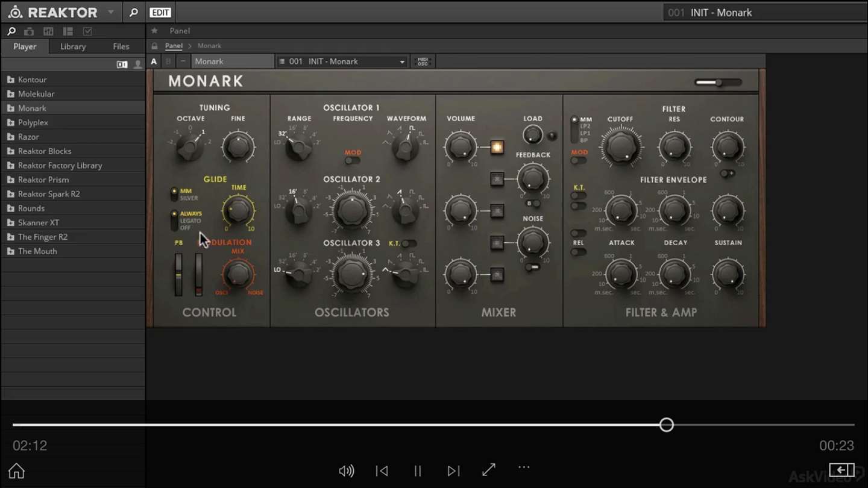Toggle the Oscillator 1 MOD switch
This screenshot has width=868, height=488.
[352, 161]
